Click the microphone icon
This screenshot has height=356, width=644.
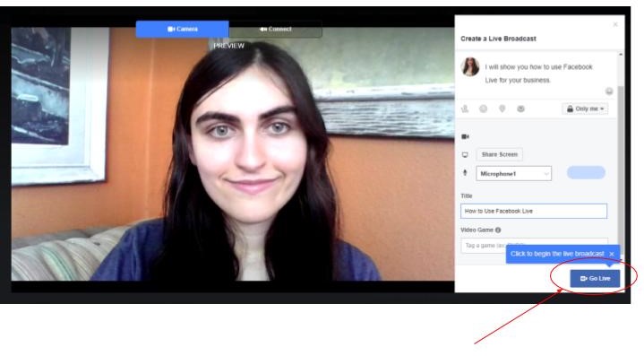click(465, 173)
